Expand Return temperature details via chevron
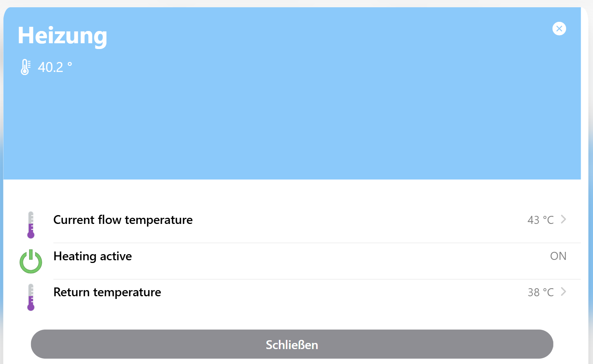The width and height of the screenshot is (593, 364). (x=564, y=292)
